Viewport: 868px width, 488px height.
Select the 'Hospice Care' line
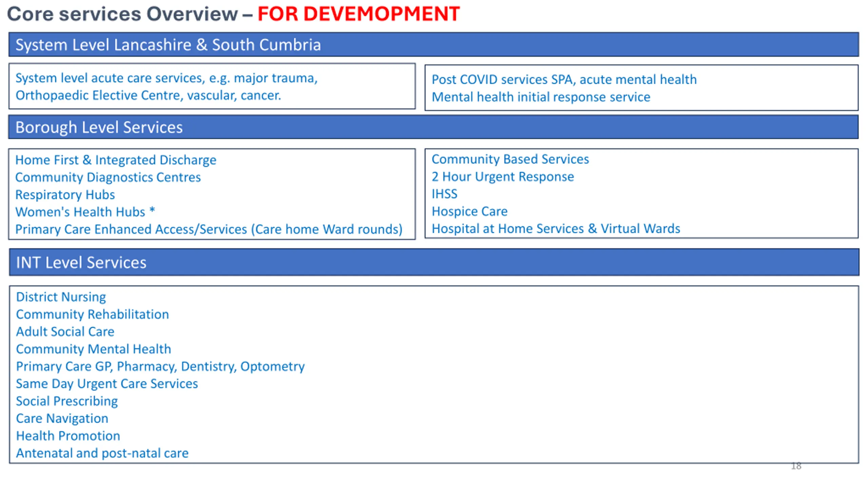coord(469,211)
